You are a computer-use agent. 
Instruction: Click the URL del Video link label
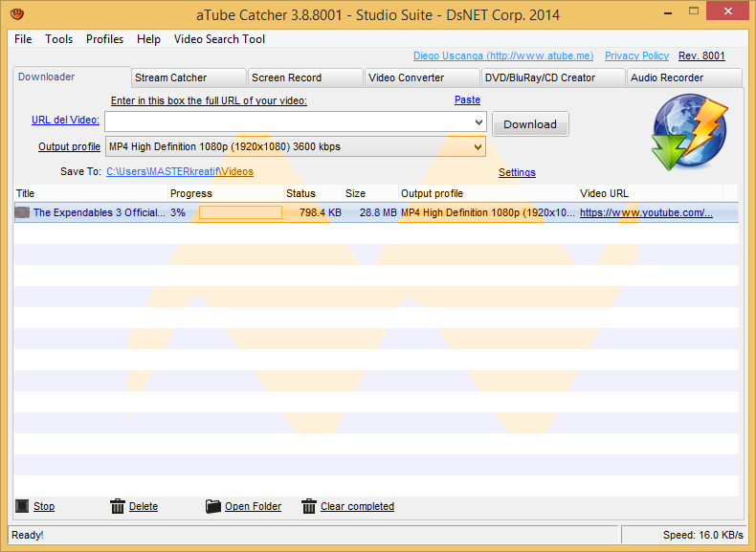coord(66,120)
